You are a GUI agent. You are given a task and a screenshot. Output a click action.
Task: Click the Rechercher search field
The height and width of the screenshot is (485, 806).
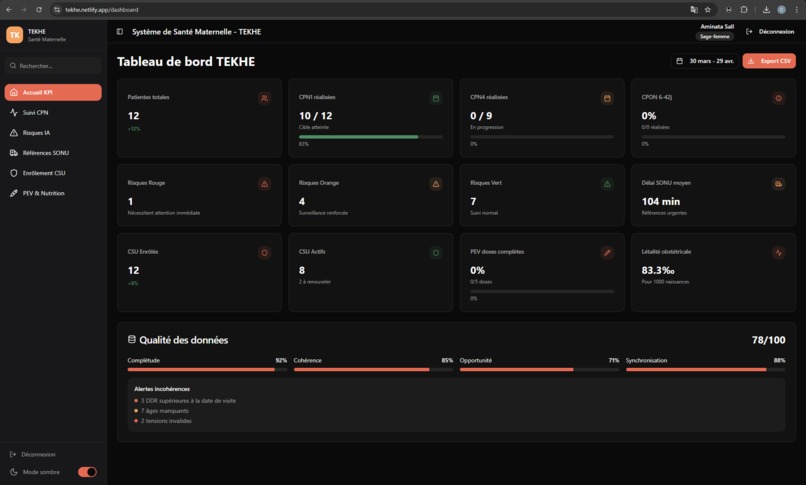tap(53, 66)
